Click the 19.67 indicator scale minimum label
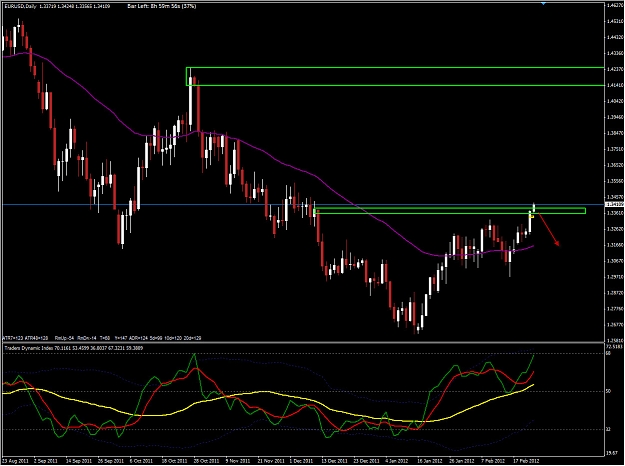625x466 pixels. pos(611,453)
